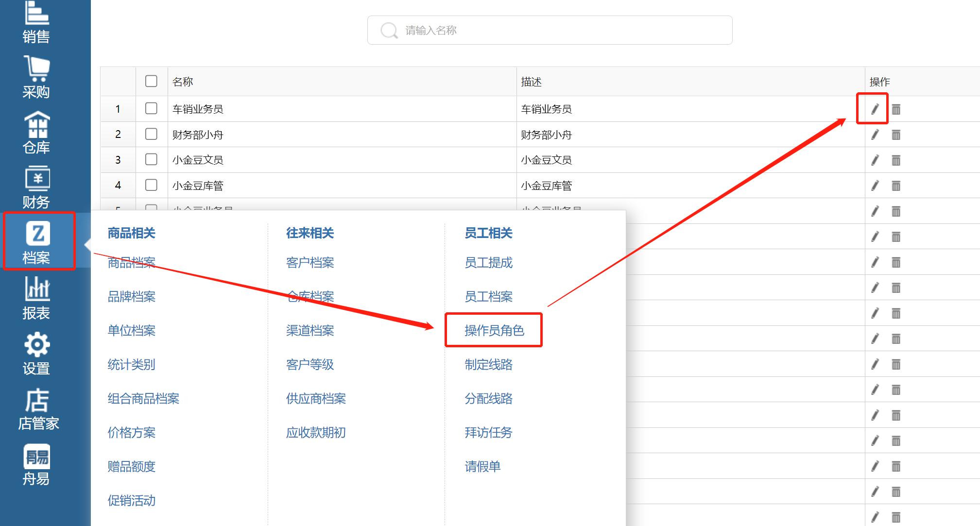Click the trash delete icon for 财务部小舟
This screenshot has height=526, width=980.
point(896,135)
